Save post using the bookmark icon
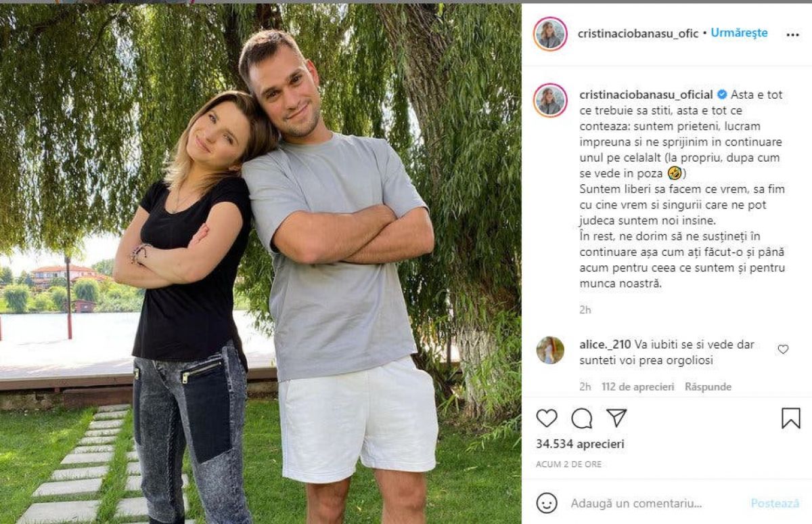This screenshot has height=524, width=812. (x=790, y=418)
